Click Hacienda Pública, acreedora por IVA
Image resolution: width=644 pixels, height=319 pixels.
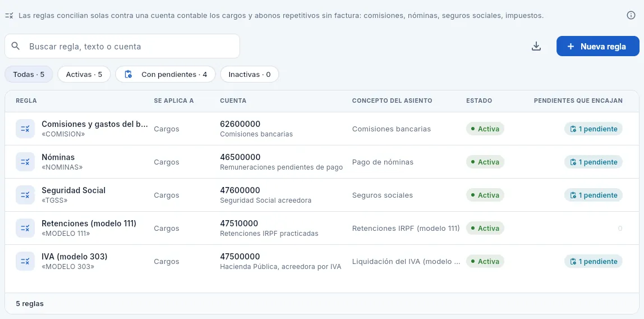pos(281,266)
